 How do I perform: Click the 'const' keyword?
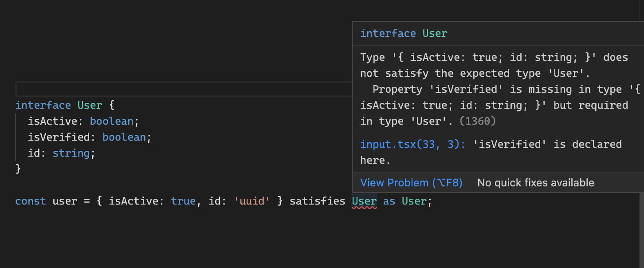coord(31,201)
